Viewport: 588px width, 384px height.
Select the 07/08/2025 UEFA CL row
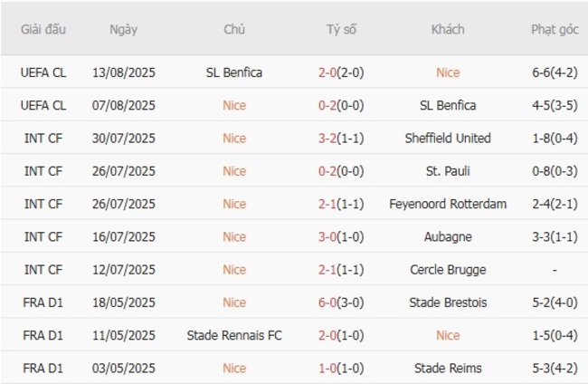124,105
